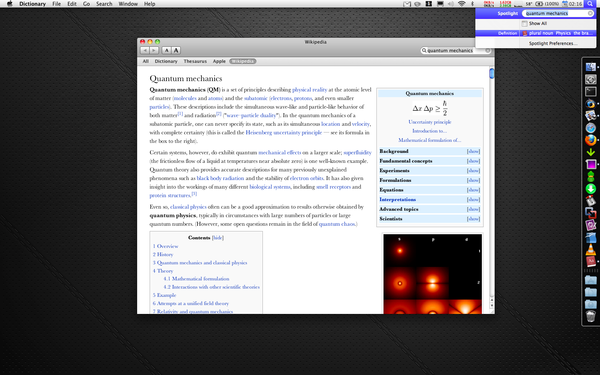The image size is (600, 375).
Task: Open Spotlight Preferences
Action: click(x=553, y=43)
